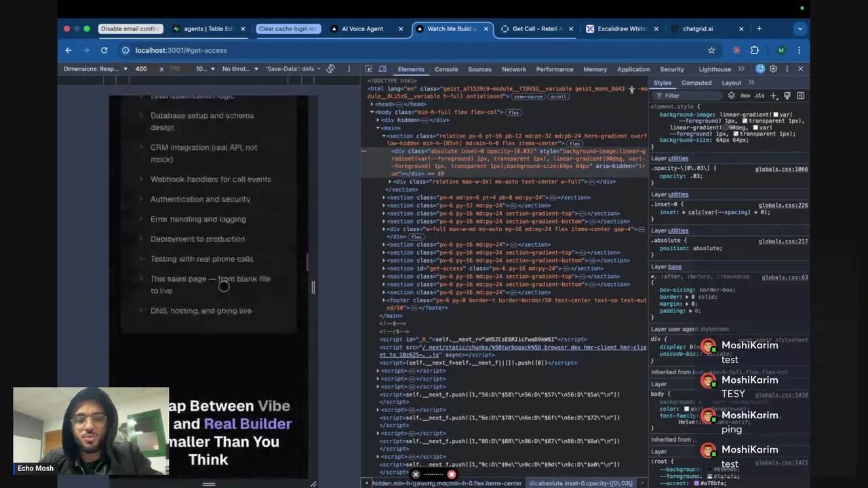Switch to the Performance tab
The width and height of the screenshot is (868, 488).
pyautogui.click(x=555, y=69)
